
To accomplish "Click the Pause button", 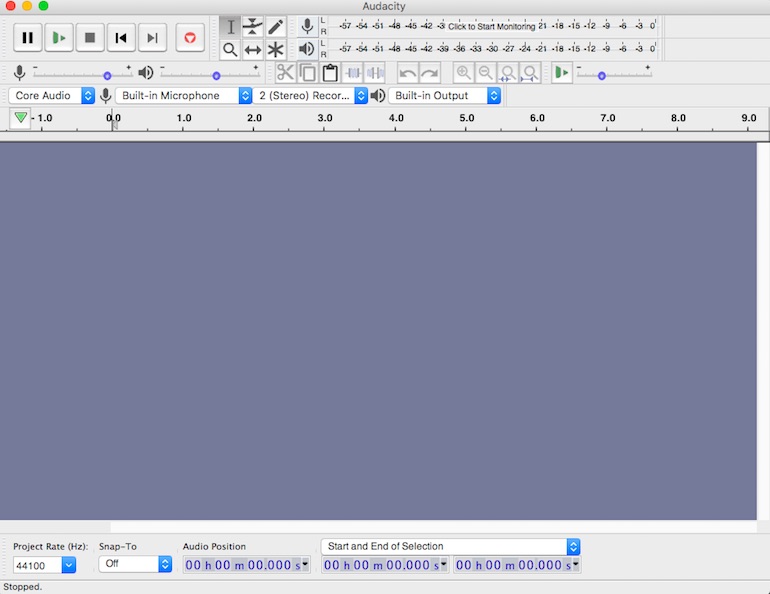I will tap(28, 37).
